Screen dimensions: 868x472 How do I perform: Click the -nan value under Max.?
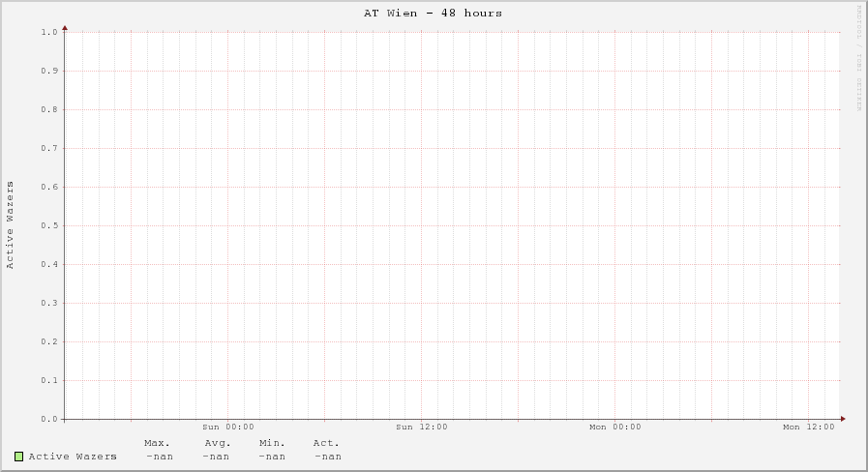[160, 457]
